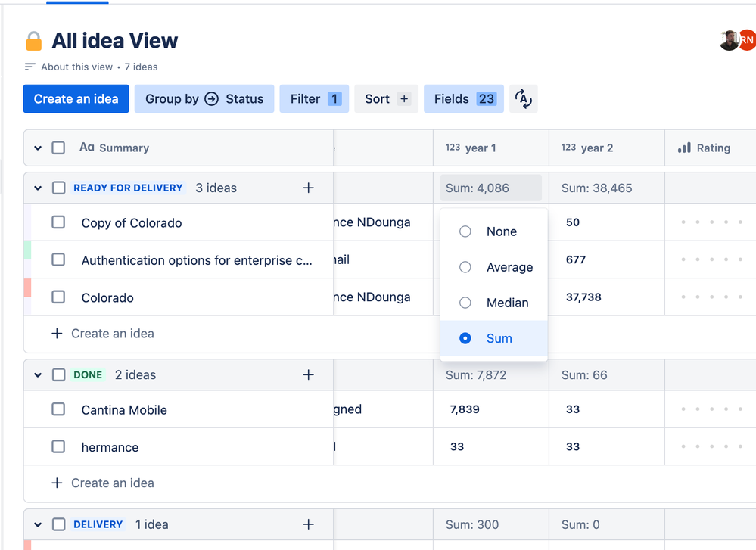This screenshot has width=756, height=550.
Task: Select the Copy of Colorado checkbox
Action: [58, 222]
